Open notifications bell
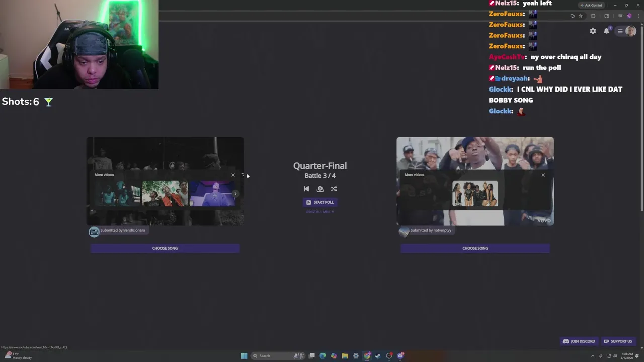The height and width of the screenshot is (362, 644). (606, 31)
